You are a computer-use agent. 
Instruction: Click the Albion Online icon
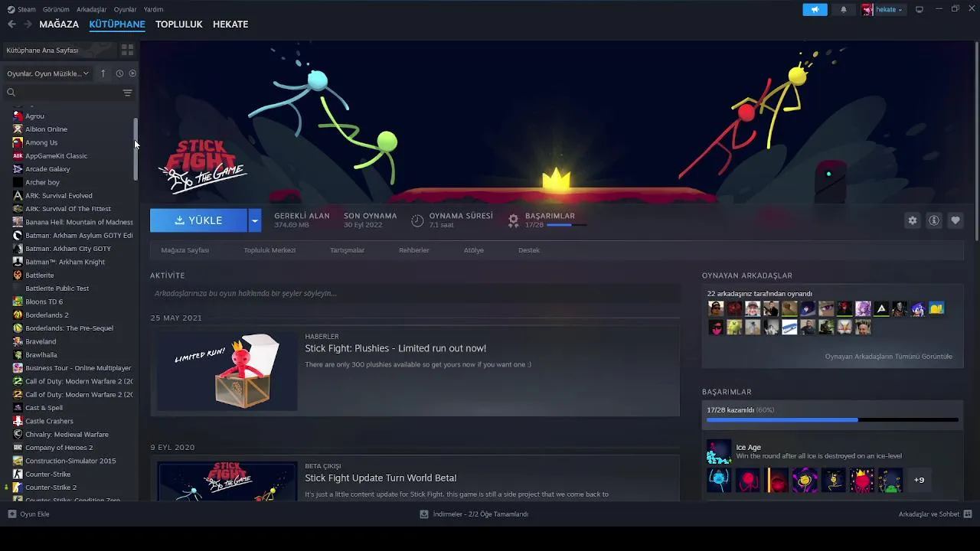(18, 129)
